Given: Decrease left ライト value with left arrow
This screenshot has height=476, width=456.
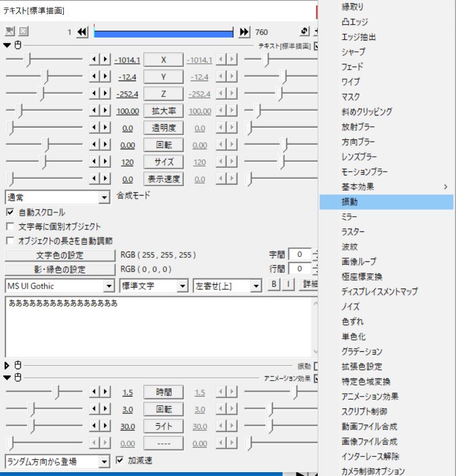Looking at the screenshot, I should pyautogui.click(x=94, y=426).
